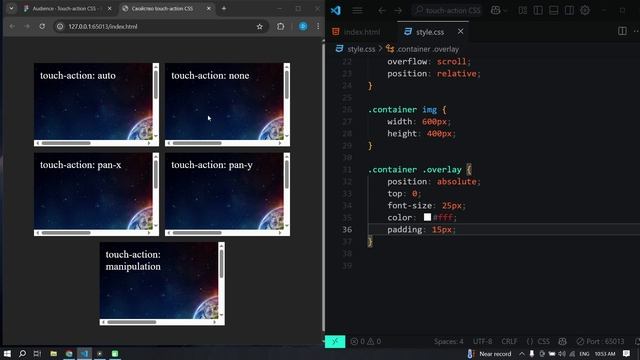Click the .container img selector
Image resolution: width=640 pixels, height=360 pixels.
click(402, 109)
